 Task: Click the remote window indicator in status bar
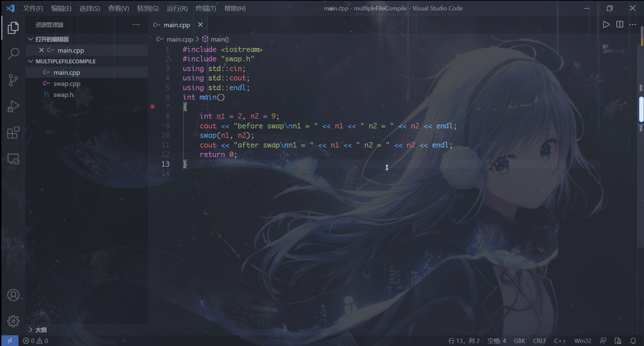(x=10, y=341)
